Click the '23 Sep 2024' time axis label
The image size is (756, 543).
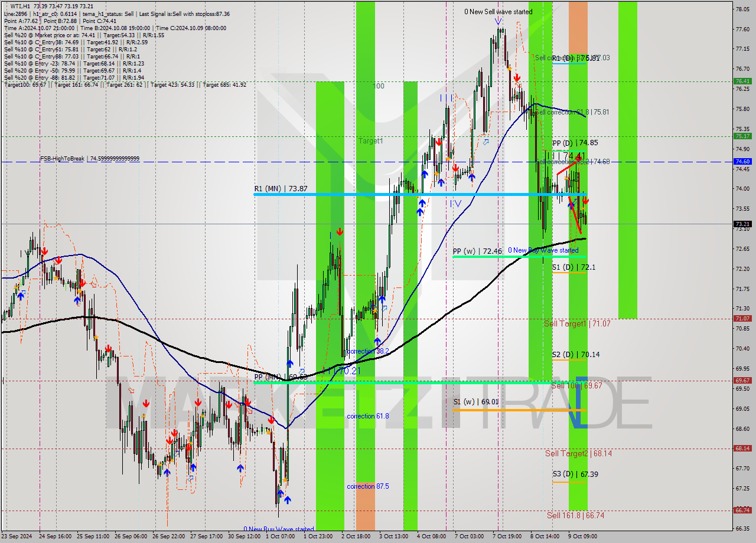(18, 537)
